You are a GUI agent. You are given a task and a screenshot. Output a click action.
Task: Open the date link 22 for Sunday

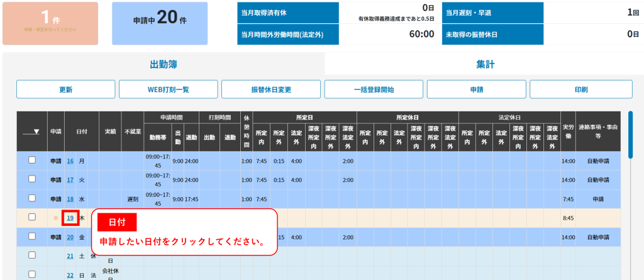[70, 275]
